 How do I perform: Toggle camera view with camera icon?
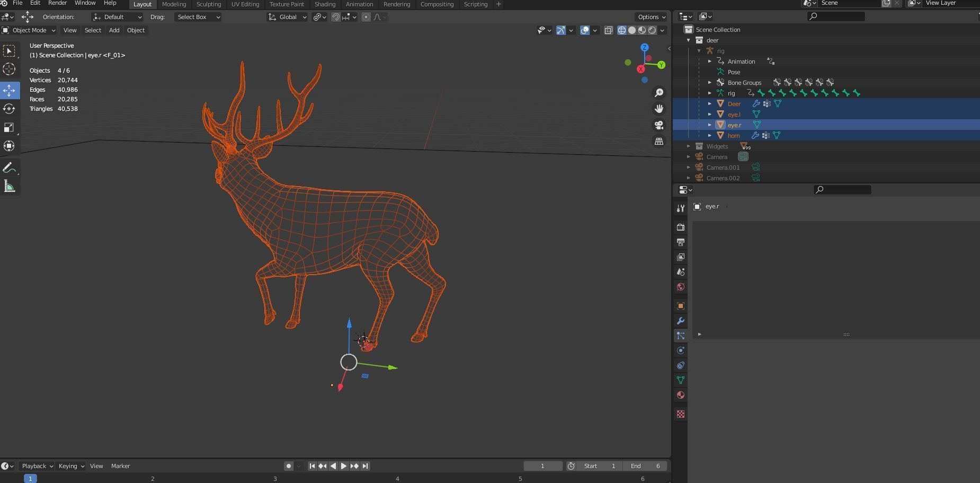pyautogui.click(x=659, y=125)
